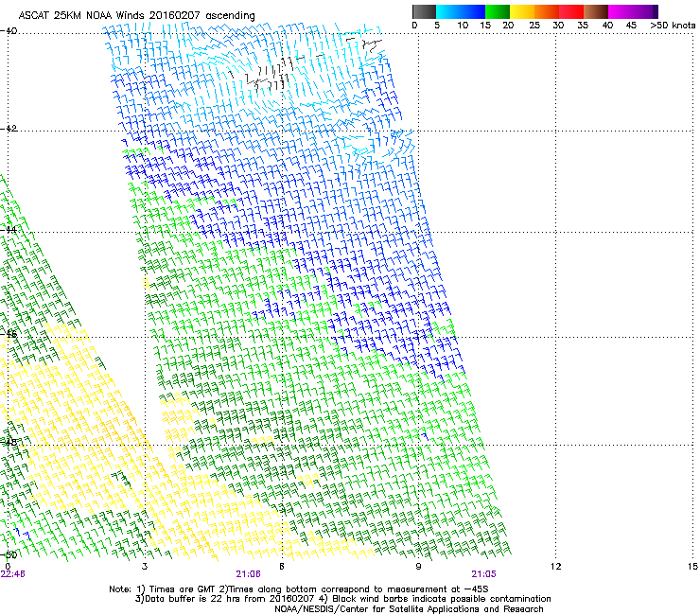The image size is (700, 615).
Task: Click the -44 latitude axis label
Action: [x=9, y=230]
